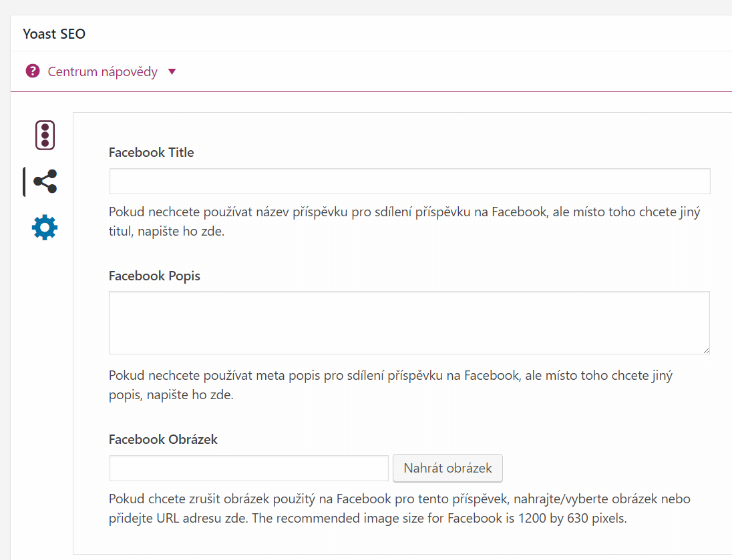Click the help text starting 'Pokud nechcete používat meta popis'
Screen dimensions: 732x560
tap(391, 385)
